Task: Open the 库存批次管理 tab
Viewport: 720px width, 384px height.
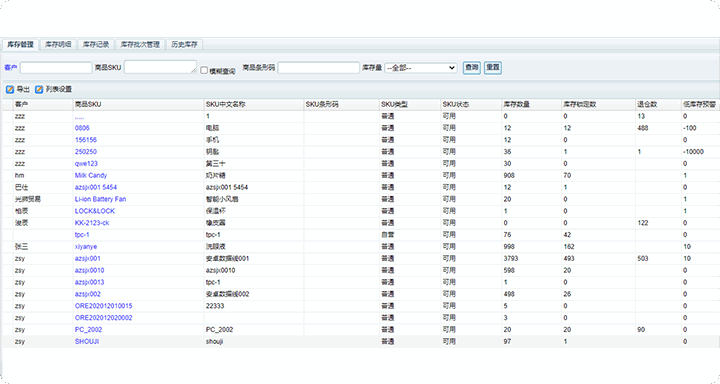Action: [x=140, y=45]
